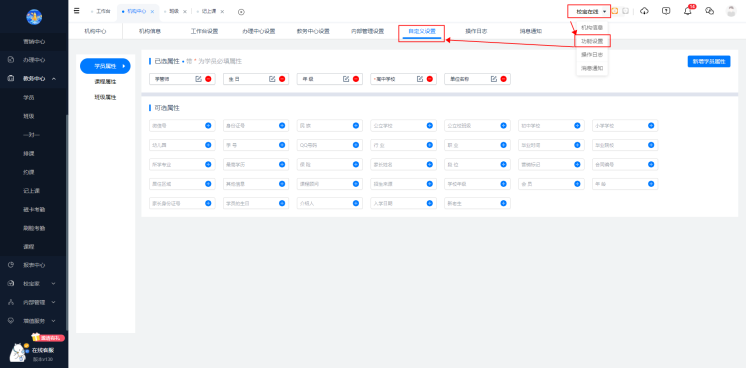The height and width of the screenshot is (368, 746).
Task: Choose 机构信息 in the dropdown menu
Action: (x=592, y=28)
